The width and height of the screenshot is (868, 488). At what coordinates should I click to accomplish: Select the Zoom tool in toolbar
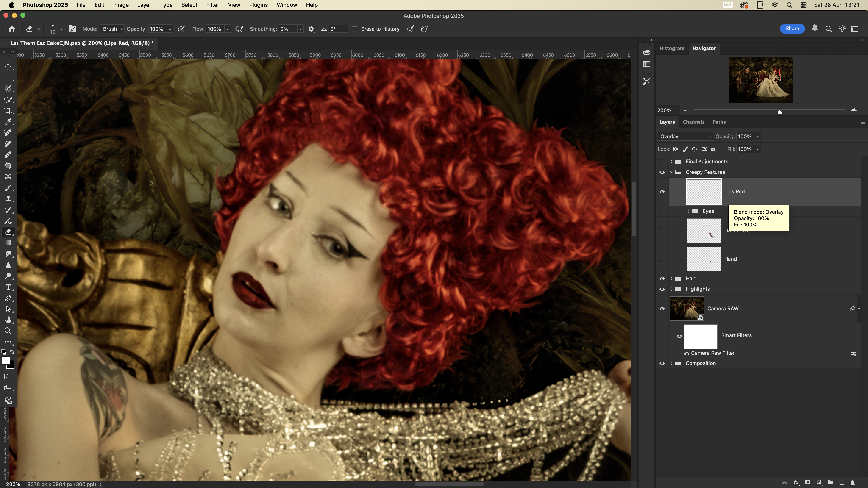coord(8,331)
